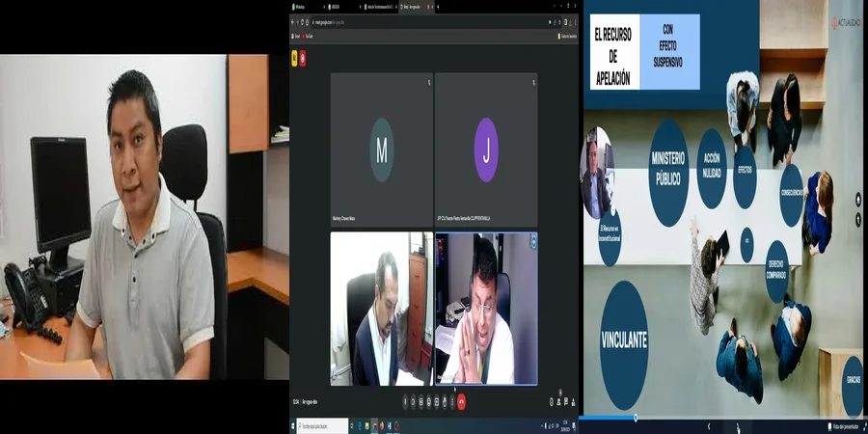Select highlighted video tile of man with glasses
Viewport: 868px width, 434px height.
coord(486,309)
